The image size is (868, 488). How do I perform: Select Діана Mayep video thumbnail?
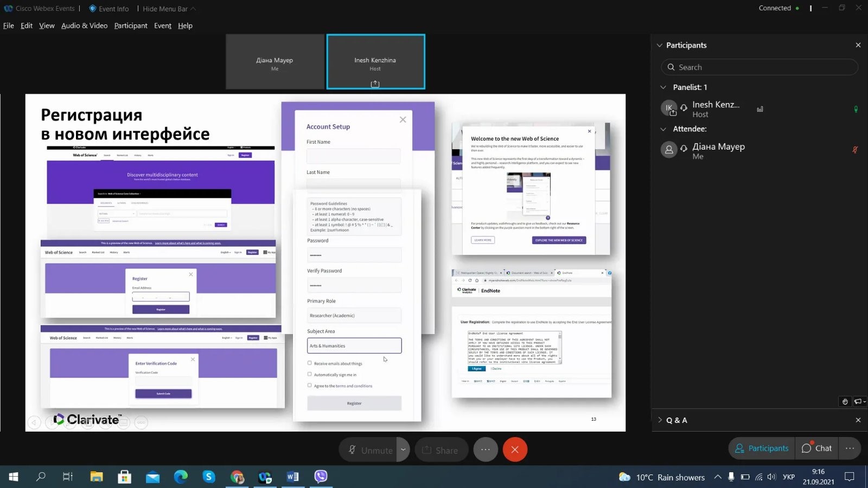[275, 62]
